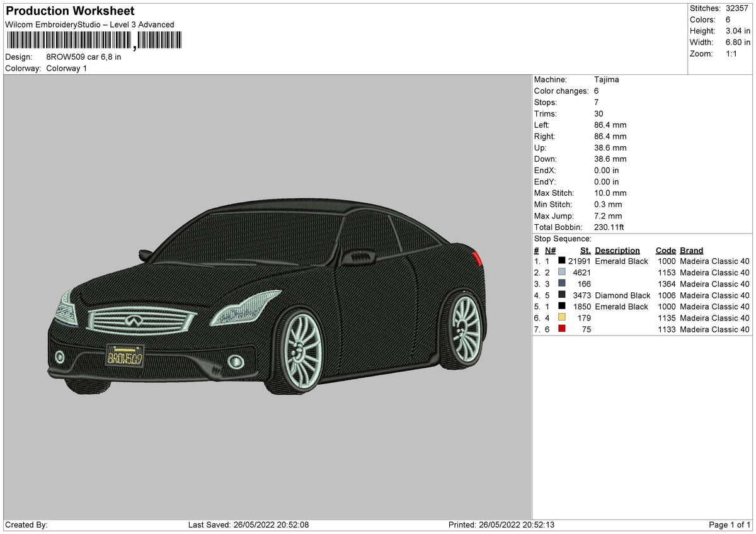
Task: Click the Machine value Tajima
Action: 607,79
